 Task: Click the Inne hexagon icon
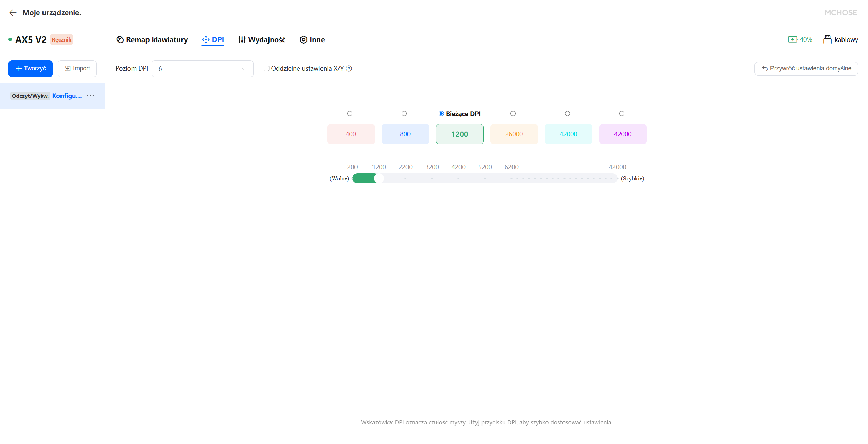[x=303, y=40]
